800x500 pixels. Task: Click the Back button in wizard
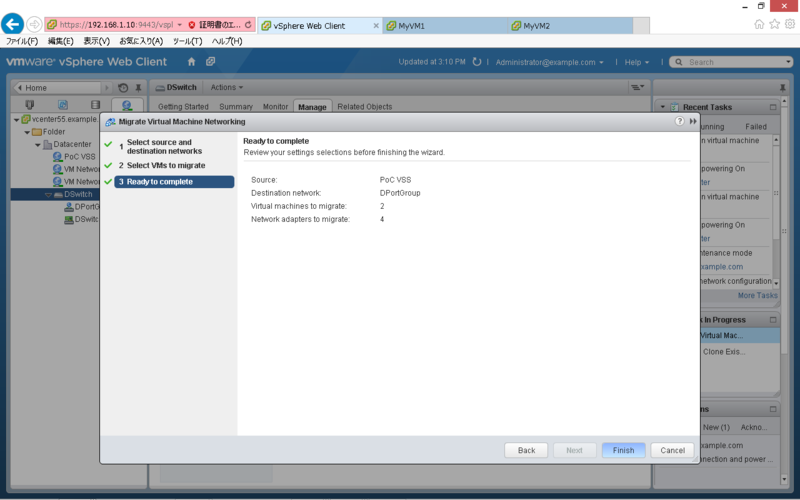pos(526,451)
